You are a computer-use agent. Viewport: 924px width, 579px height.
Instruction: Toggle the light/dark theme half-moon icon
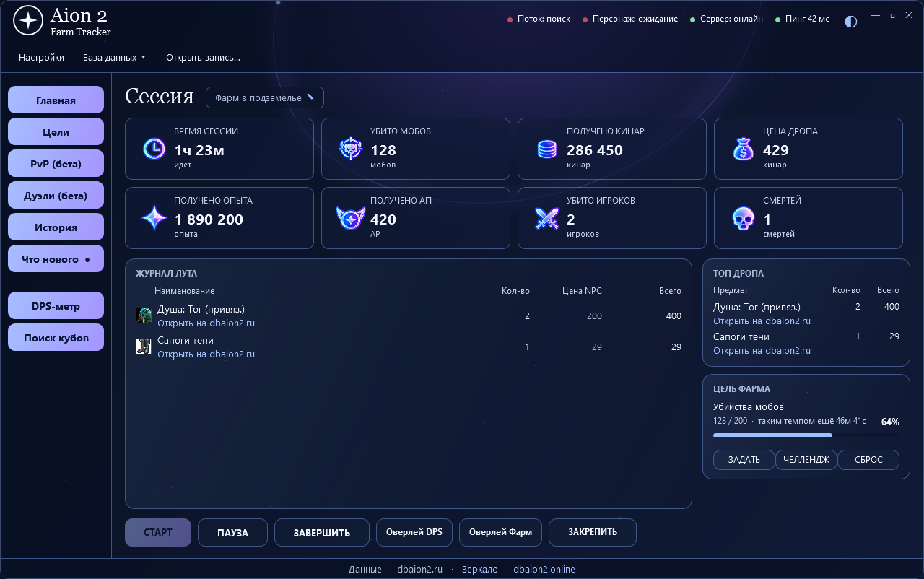(851, 22)
